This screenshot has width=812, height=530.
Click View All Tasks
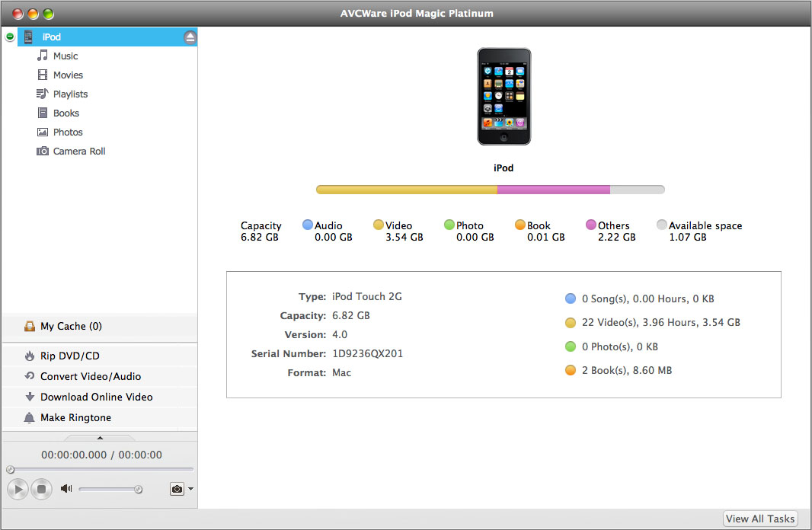(759, 519)
